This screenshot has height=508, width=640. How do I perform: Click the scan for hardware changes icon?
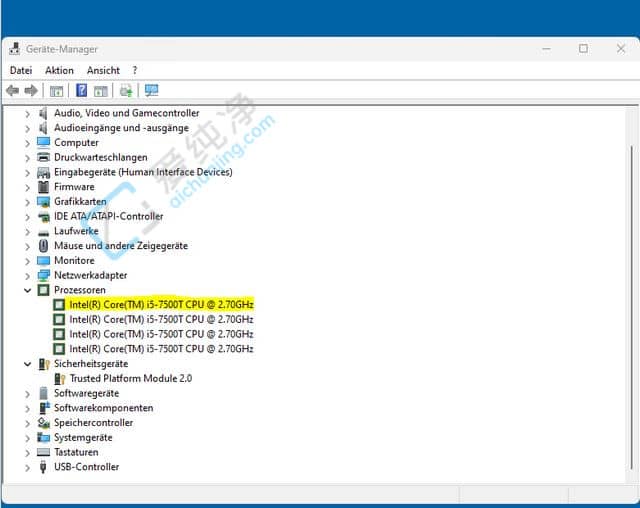(151, 90)
